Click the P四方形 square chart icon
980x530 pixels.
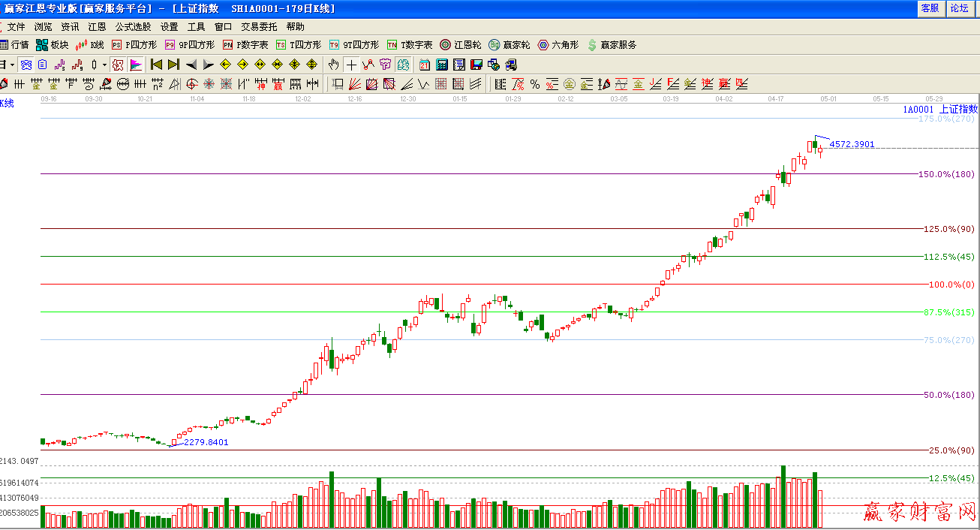134,45
